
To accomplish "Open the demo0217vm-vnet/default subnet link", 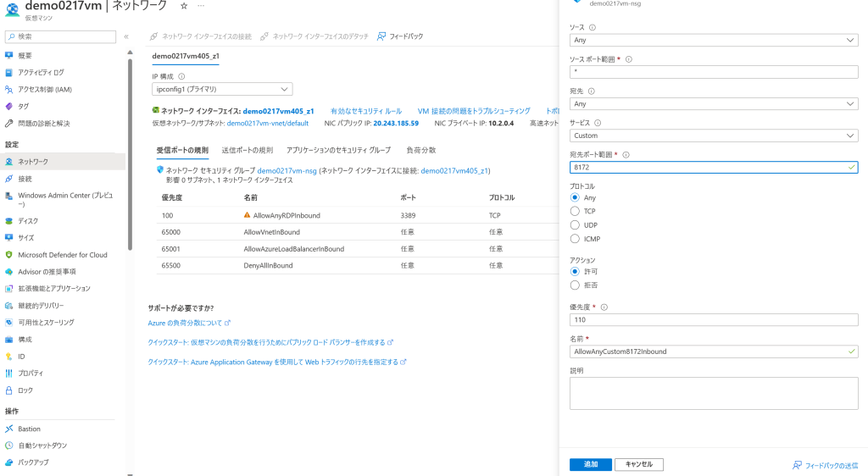I will [x=267, y=124].
